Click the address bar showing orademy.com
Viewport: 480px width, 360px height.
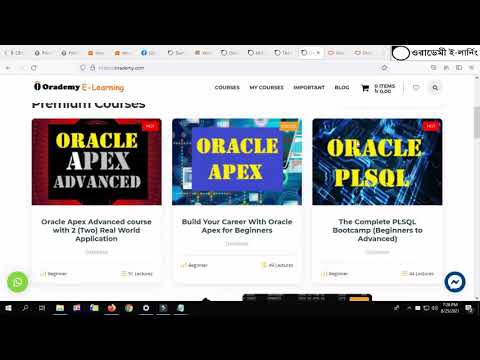point(233,68)
